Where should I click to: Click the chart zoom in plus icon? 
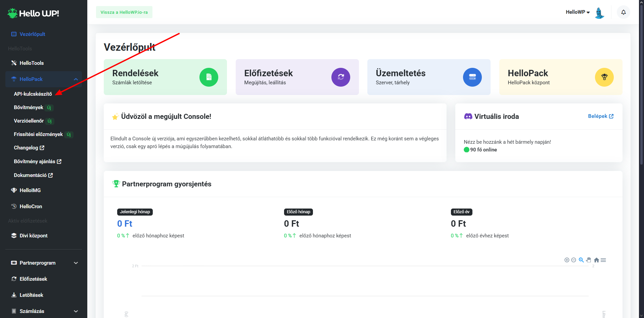tap(567, 260)
